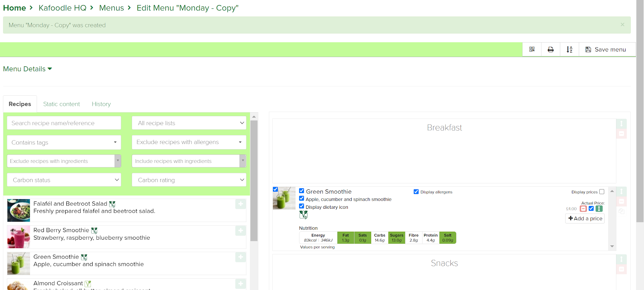Remove Green Smoothie item with side minus icon
The image size is (644, 290).
(x=621, y=202)
